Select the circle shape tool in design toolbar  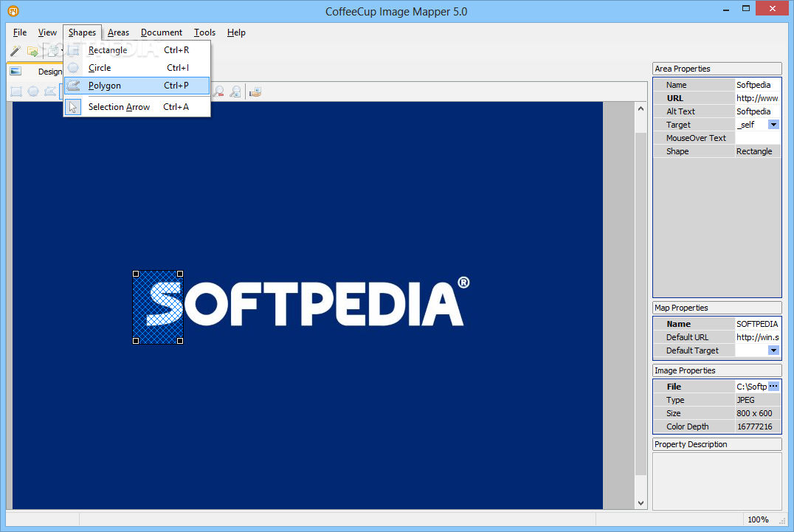click(33, 91)
